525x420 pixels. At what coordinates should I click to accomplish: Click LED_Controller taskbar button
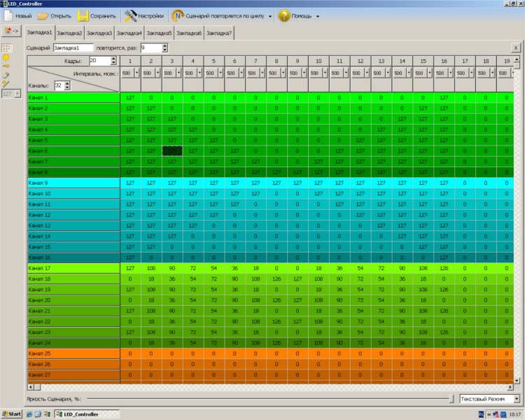point(87,414)
